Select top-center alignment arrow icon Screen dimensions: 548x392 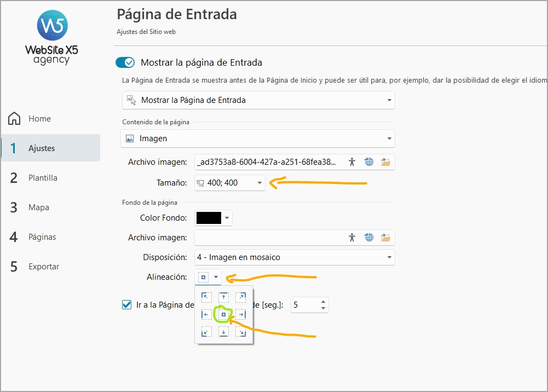point(223,297)
